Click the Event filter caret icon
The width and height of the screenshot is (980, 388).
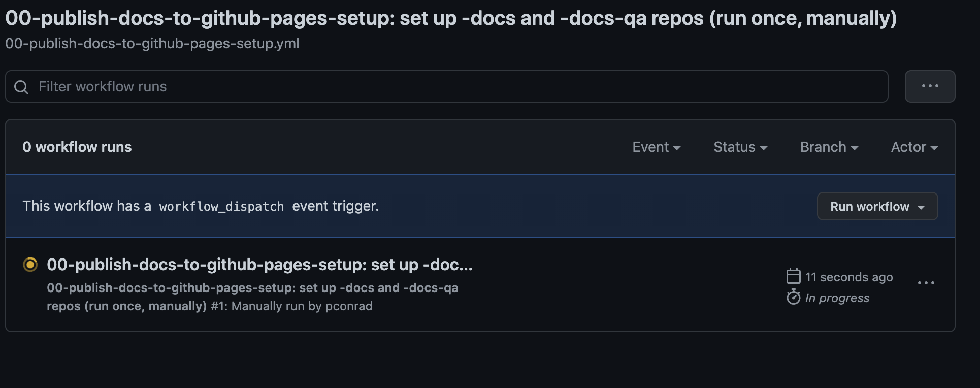coord(677,148)
